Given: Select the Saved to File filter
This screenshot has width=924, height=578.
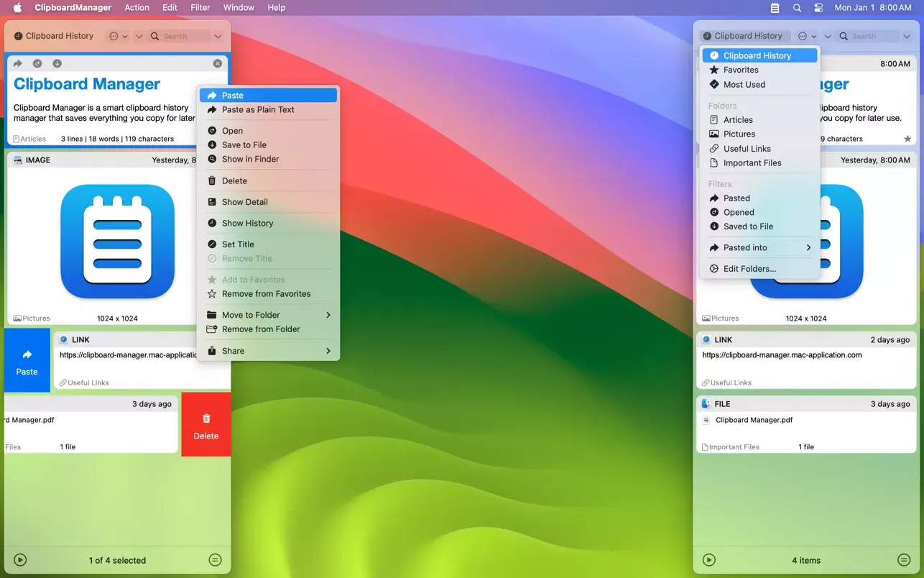Looking at the screenshot, I should (x=747, y=226).
